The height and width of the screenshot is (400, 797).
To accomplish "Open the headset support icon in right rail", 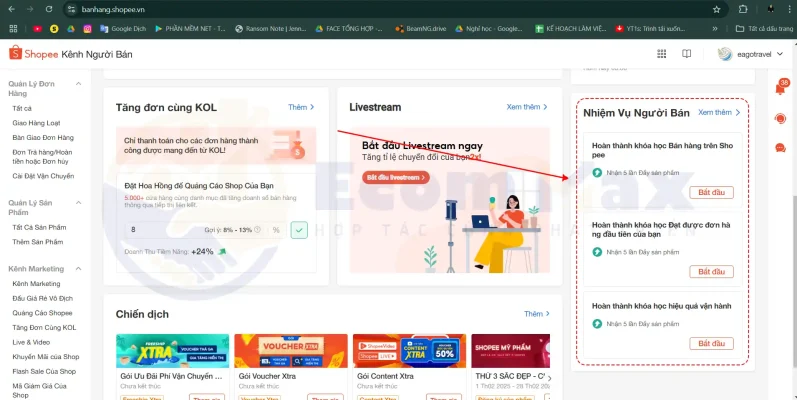I will point(780,118).
